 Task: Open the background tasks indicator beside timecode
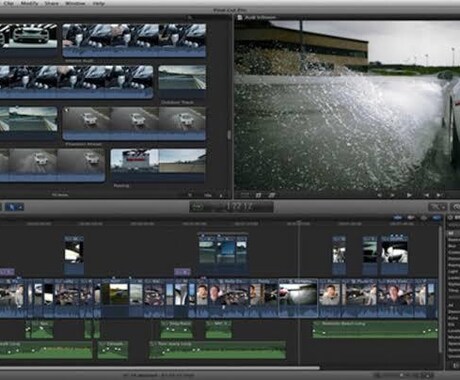197,207
